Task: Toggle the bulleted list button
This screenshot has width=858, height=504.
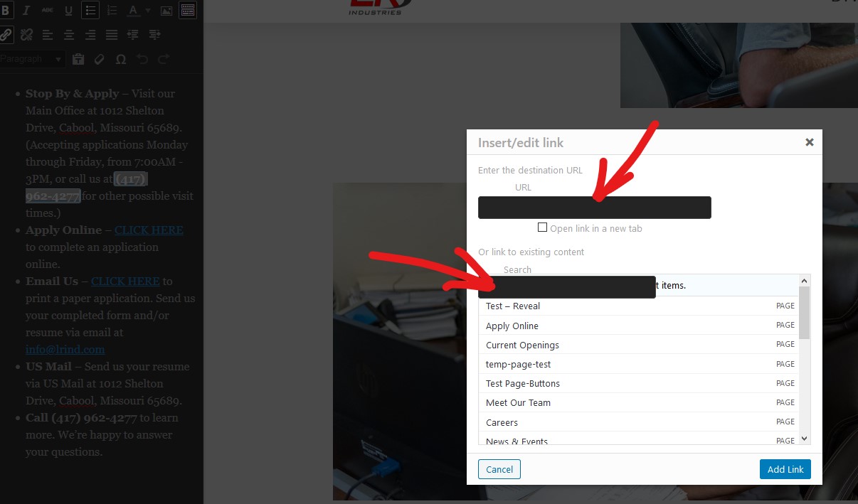Action: [x=90, y=11]
